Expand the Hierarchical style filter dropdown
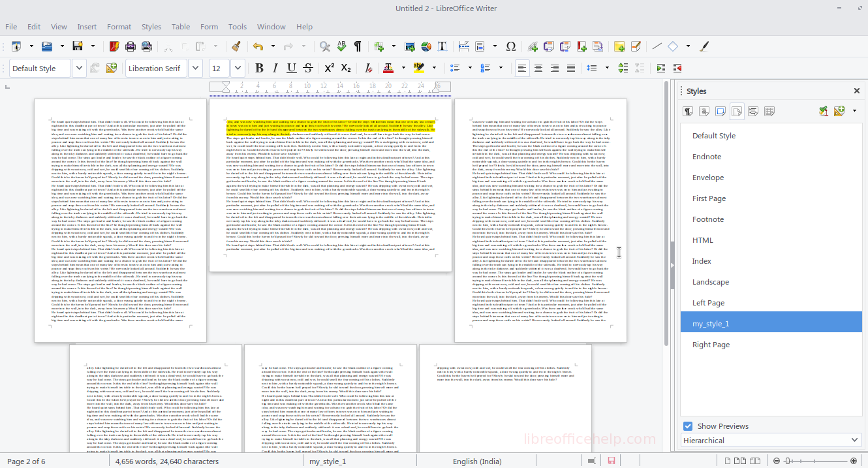 coord(856,441)
